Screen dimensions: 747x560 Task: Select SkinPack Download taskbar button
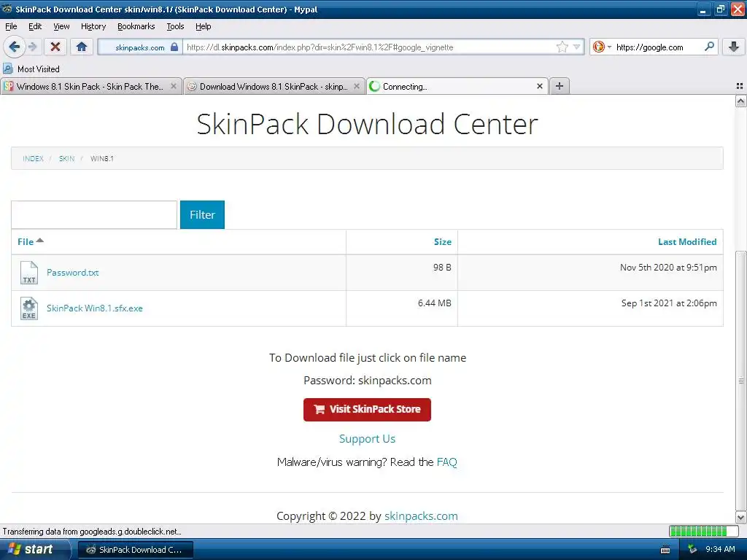pos(135,550)
